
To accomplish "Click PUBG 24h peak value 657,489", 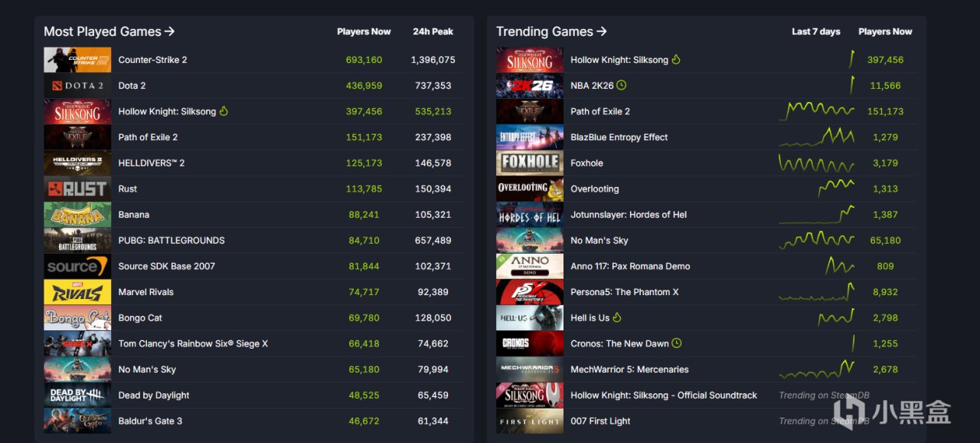I will click(433, 241).
